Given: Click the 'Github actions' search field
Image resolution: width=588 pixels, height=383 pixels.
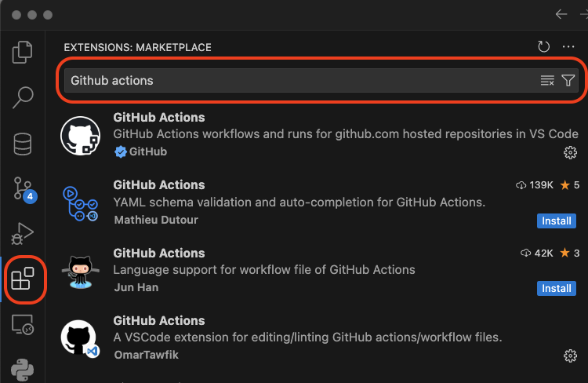Looking at the screenshot, I should pyautogui.click(x=298, y=81).
